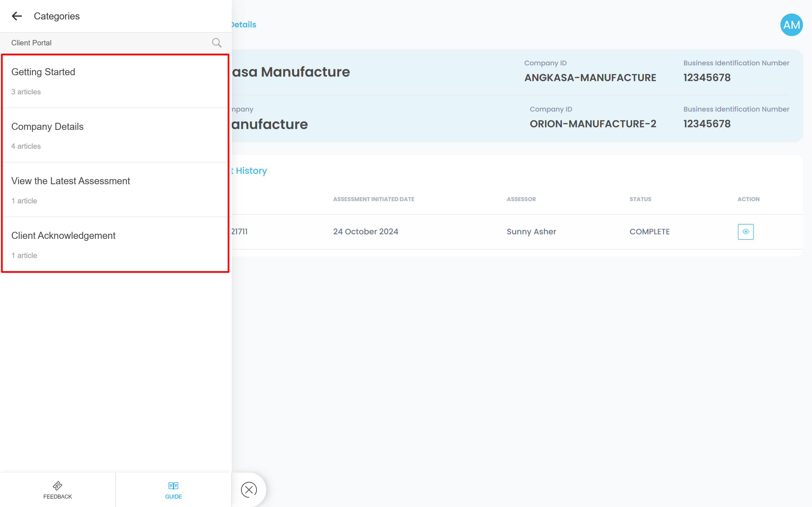Image resolution: width=812 pixels, height=507 pixels.
Task: Click the back arrow in Categories header
Action: pos(17,16)
